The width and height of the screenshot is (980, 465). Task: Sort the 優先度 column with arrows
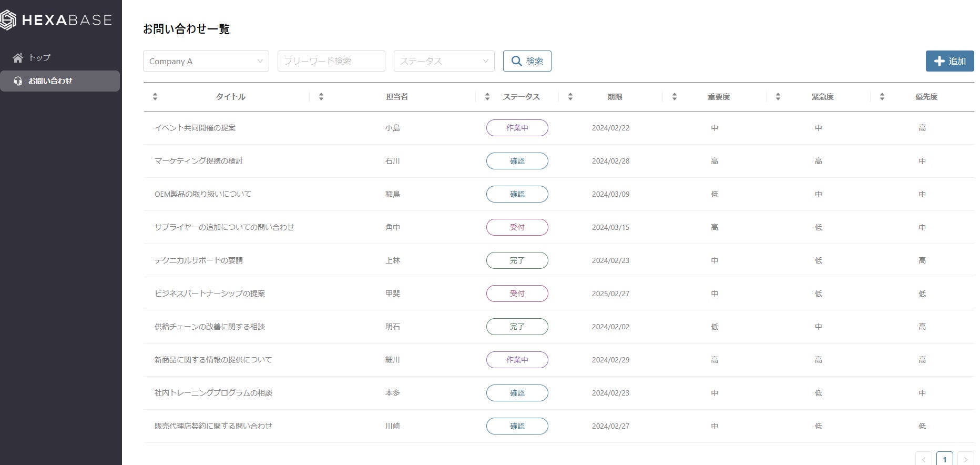pos(882,97)
